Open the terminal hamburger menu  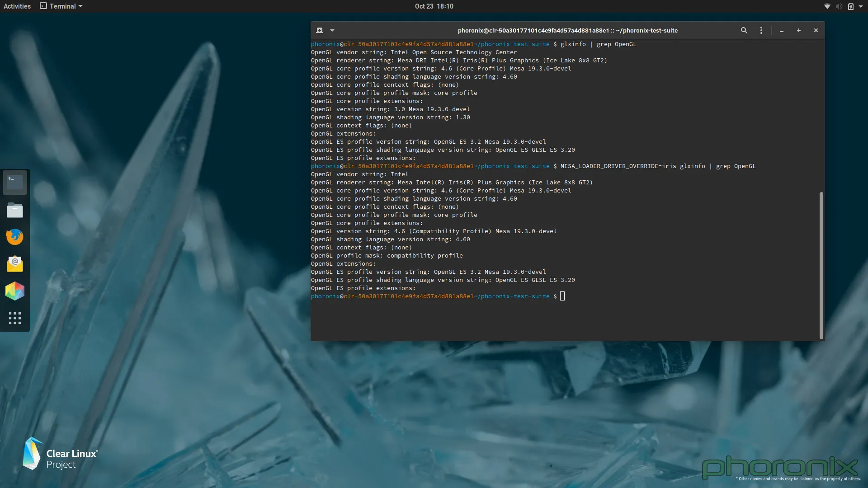[x=761, y=30]
